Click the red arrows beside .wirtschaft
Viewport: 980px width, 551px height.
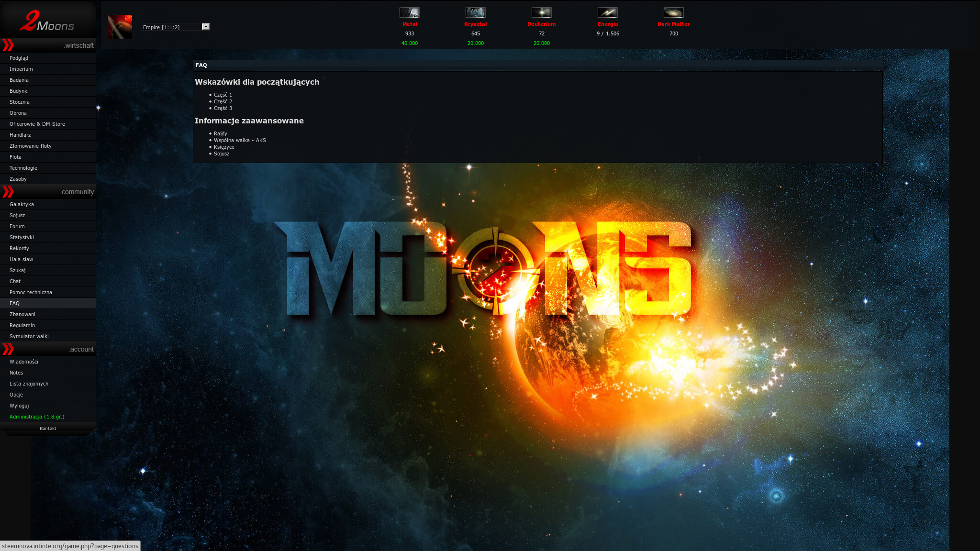tap(8, 45)
